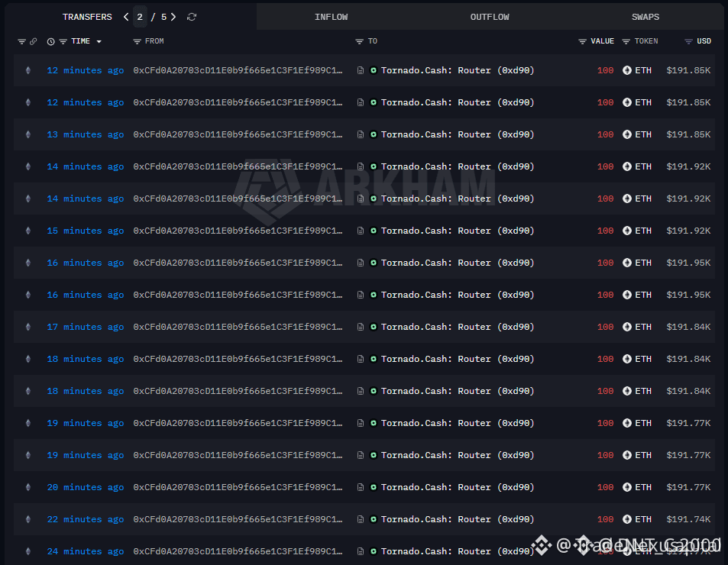Image resolution: width=728 pixels, height=565 pixels.
Task: Click the clock icon beside TIME
Action: [x=50, y=42]
